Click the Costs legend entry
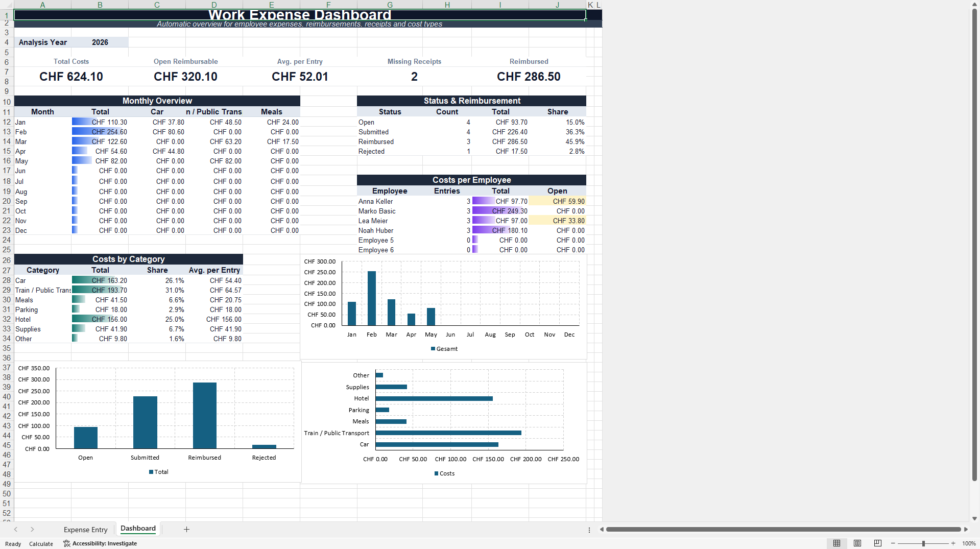This screenshot has height=549, width=980. [444, 473]
